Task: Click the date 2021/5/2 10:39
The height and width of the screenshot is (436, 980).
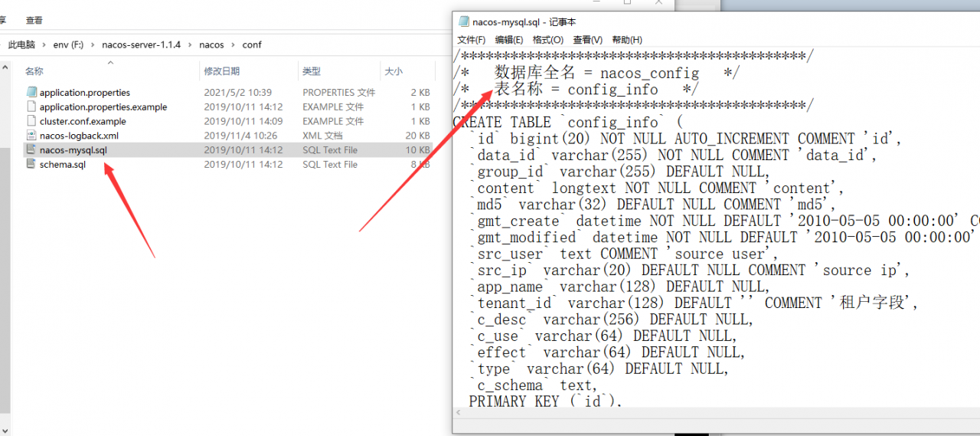Action: coord(237,93)
